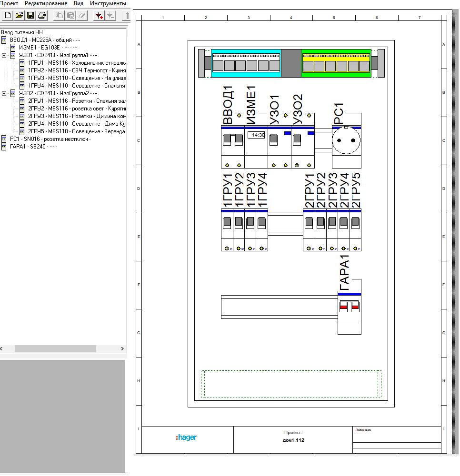Select 2ГРУ5 - MBS110 Освещение Веранда item
Image resolution: width=460 pixels, height=476 pixels.
pos(76,131)
